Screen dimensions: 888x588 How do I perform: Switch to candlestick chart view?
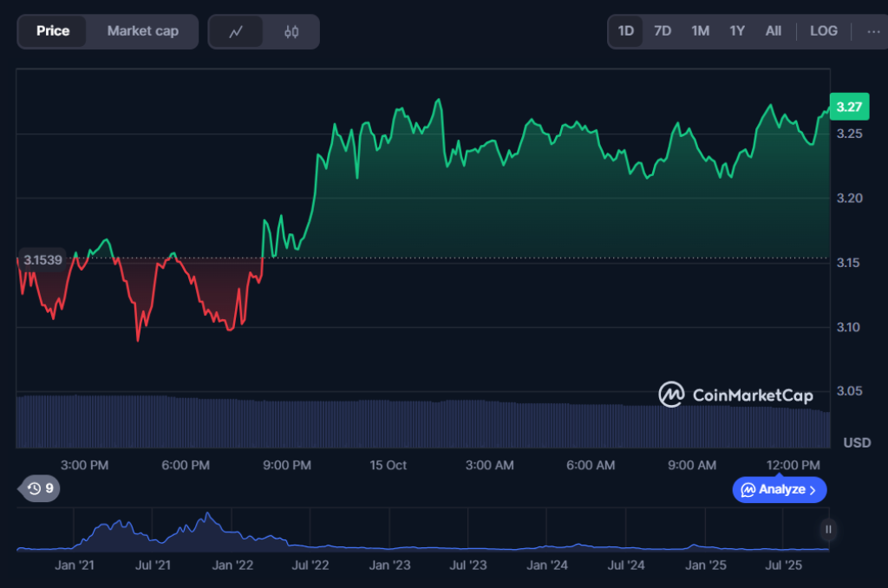coord(291,32)
